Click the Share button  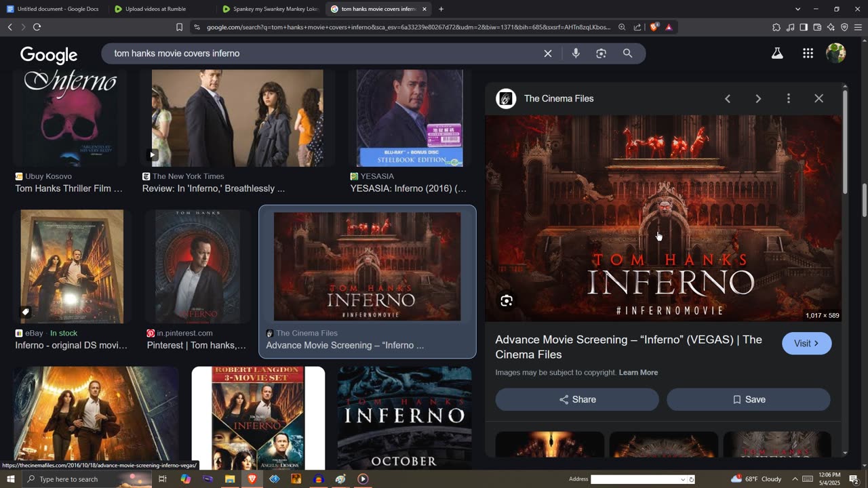pyautogui.click(x=577, y=399)
